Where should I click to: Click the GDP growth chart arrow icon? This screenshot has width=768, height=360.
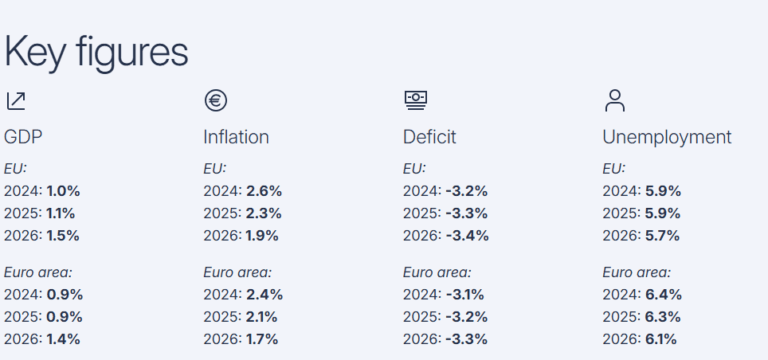16,101
